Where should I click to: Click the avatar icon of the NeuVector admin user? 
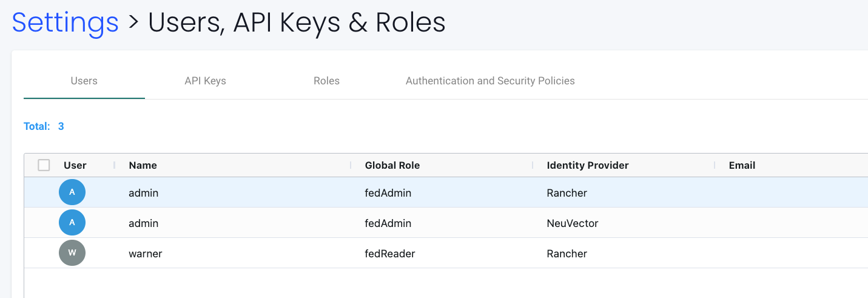point(72,223)
